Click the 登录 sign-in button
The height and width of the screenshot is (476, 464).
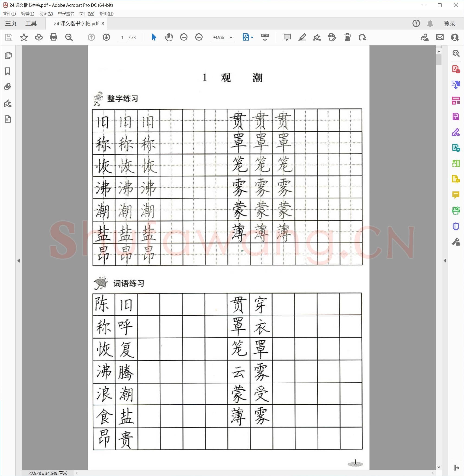click(450, 23)
